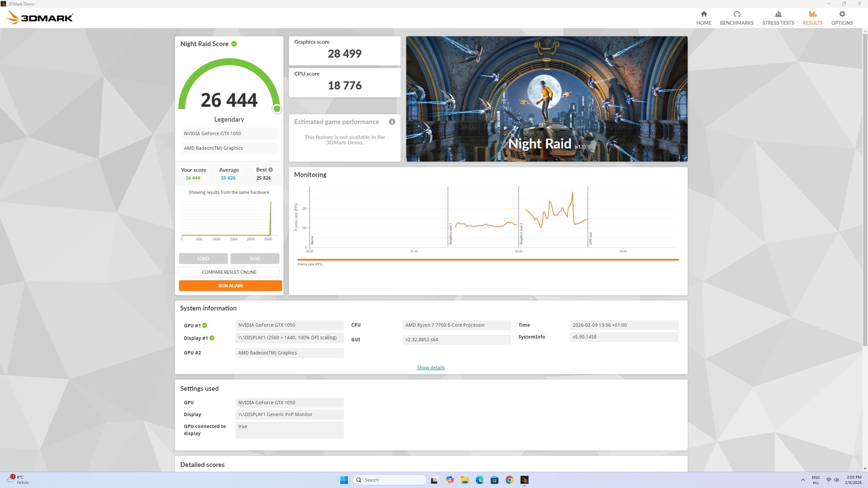Open Stress Tests section
The width and height of the screenshot is (868, 488).
778,18
